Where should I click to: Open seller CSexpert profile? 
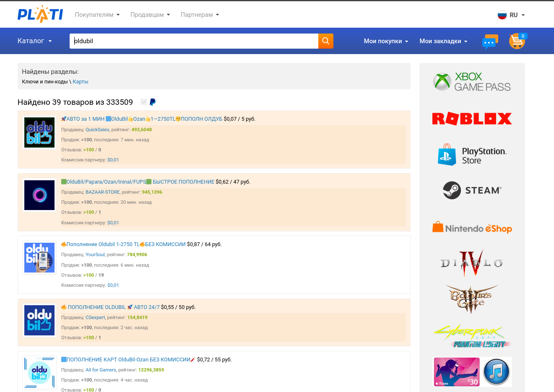[x=95, y=318]
